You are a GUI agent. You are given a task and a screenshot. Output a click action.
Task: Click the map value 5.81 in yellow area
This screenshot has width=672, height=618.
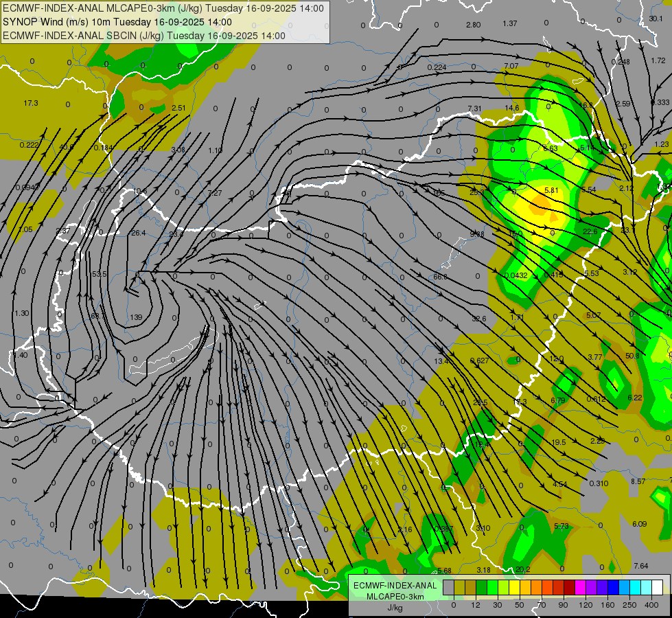(x=552, y=190)
